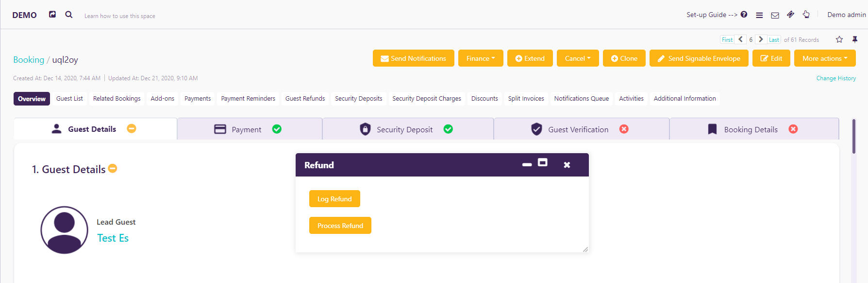Open the Test Es guest link
The image size is (868, 283).
pyautogui.click(x=113, y=238)
